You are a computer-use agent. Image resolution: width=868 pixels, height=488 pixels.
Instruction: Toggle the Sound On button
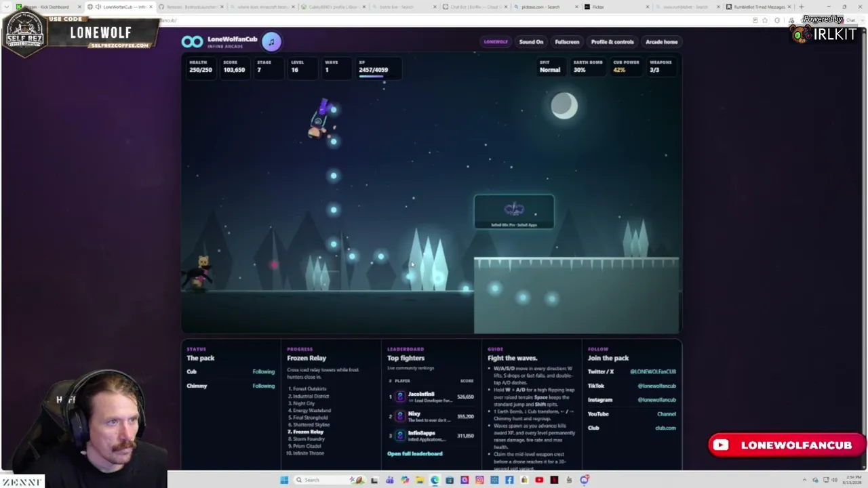[531, 42]
